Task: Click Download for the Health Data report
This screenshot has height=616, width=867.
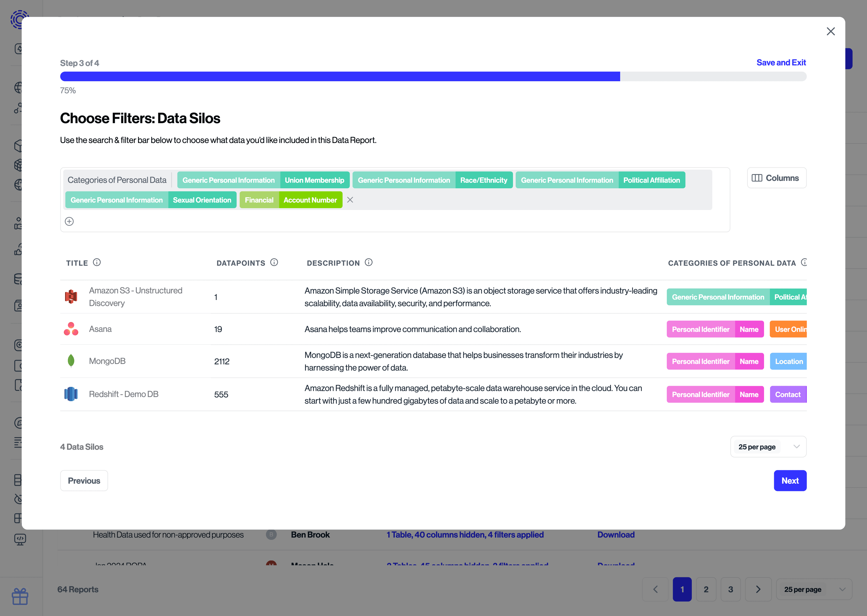Action: pyautogui.click(x=616, y=534)
